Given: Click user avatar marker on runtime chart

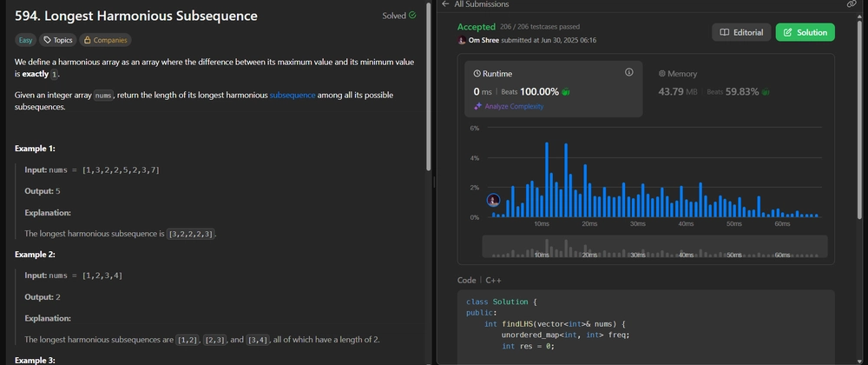Looking at the screenshot, I should [493, 201].
